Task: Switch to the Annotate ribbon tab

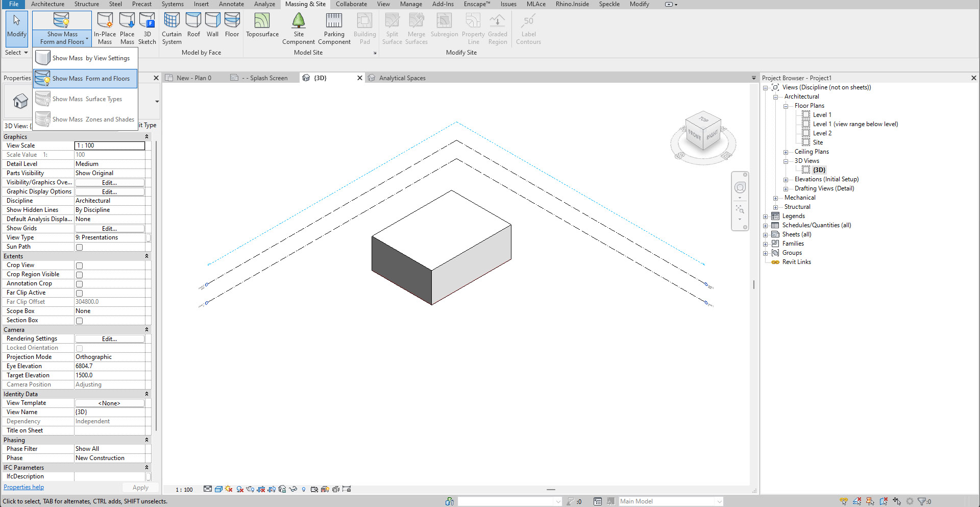Action: point(231,4)
